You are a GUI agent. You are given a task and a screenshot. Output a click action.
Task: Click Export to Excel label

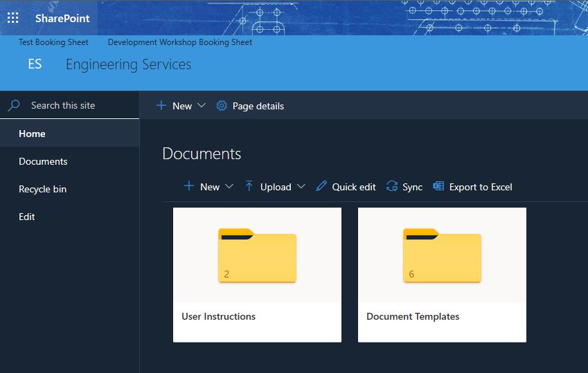tap(481, 187)
